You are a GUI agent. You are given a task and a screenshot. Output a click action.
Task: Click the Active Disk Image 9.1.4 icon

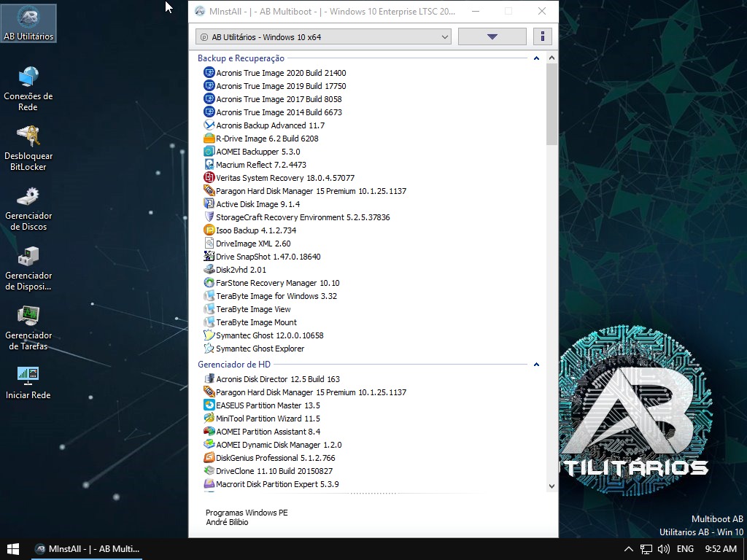209,204
